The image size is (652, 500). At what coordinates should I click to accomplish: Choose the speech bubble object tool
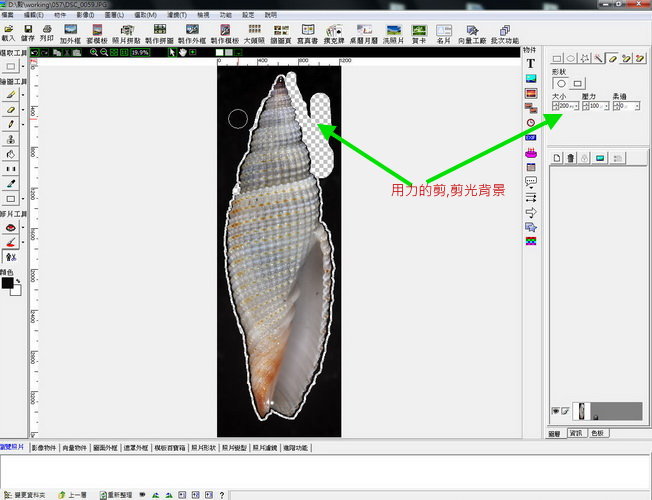[x=530, y=182]
